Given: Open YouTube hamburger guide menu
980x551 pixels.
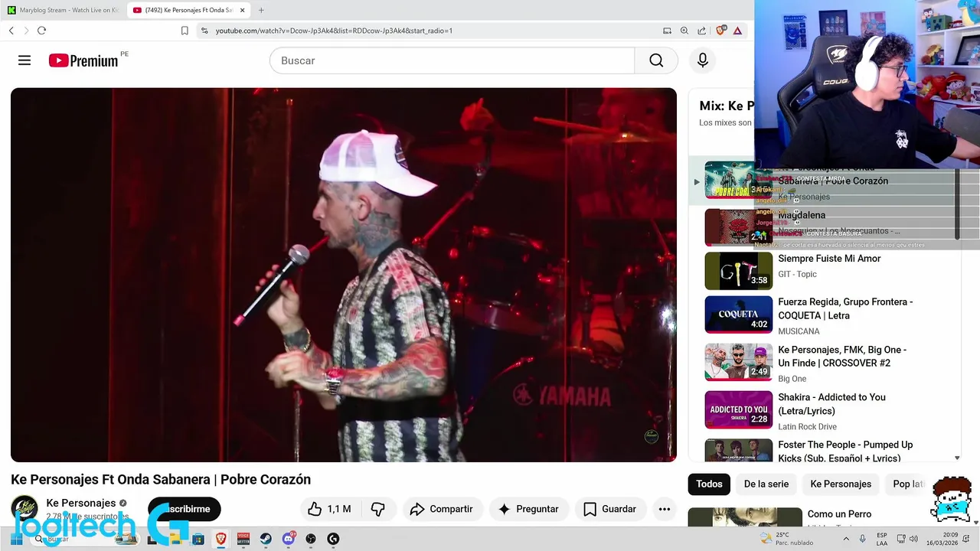Looking at the screenshot, I should pos(24,60).
